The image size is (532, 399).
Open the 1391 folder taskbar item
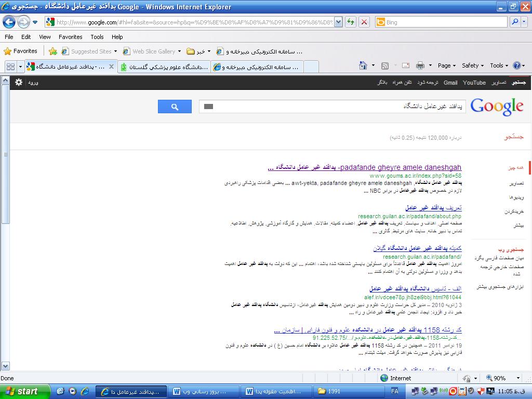(348, 392)
